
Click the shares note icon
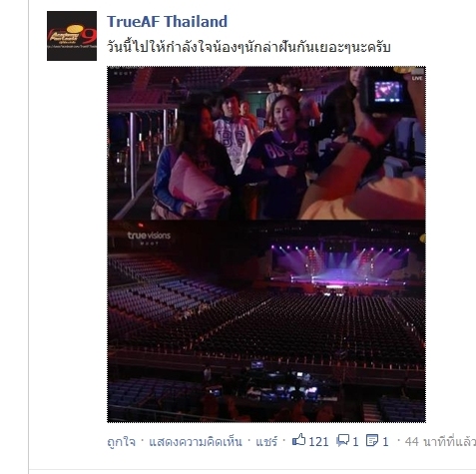[x=372, y=440]
